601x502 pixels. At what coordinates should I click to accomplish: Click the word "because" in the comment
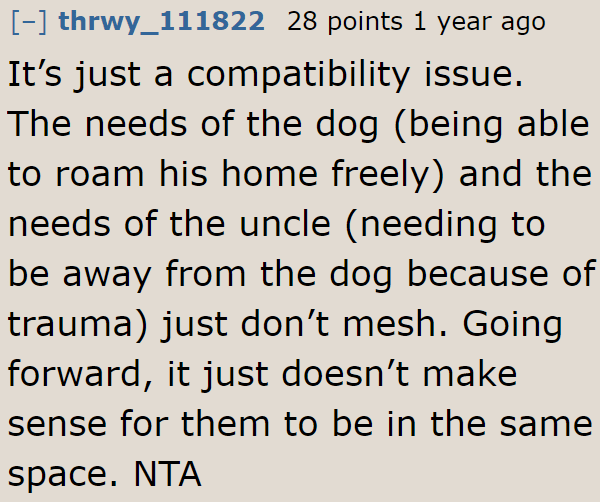coord(478,274)
